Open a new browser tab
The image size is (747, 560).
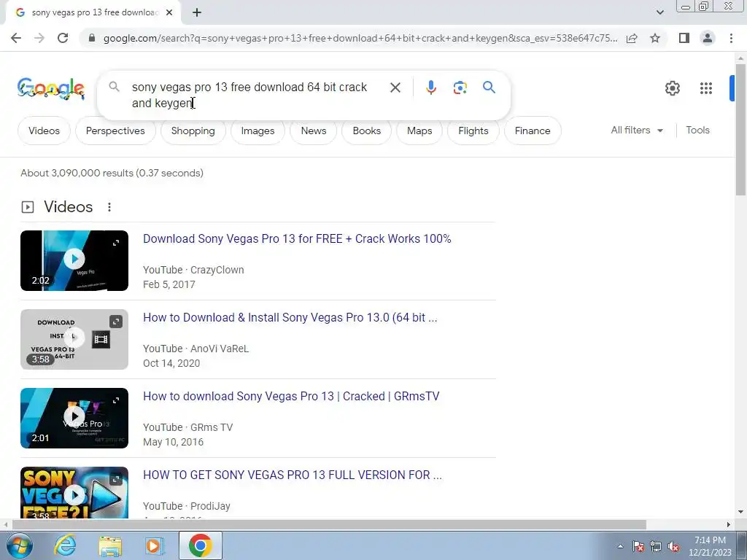[x=197, y=13]
